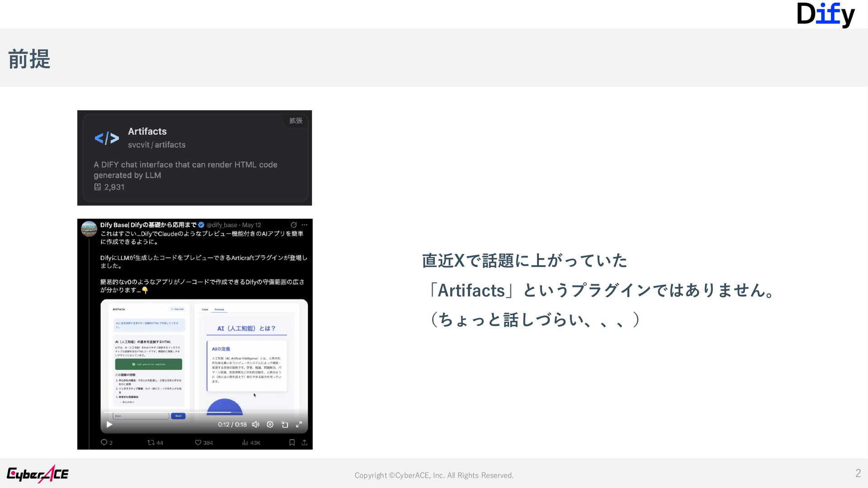Click the Dify logo at top right

(x=826, y=15)
